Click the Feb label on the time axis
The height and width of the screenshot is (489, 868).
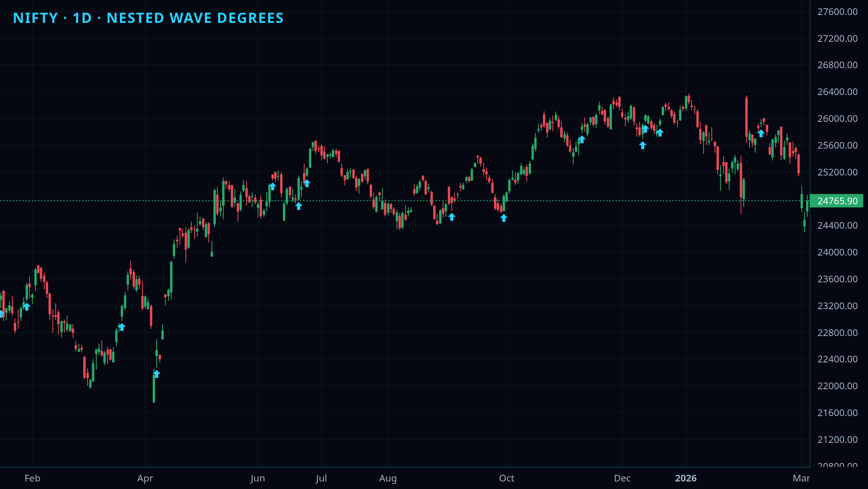pyautogui.click(x=32, y=478)
